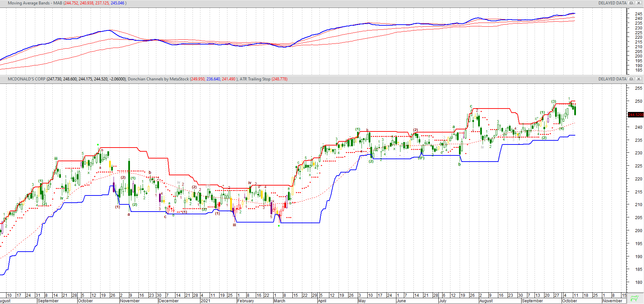Select the MCDONALD'S CORP security label
This screenshot has height=304, width=644.
click(x=27, y=79)
